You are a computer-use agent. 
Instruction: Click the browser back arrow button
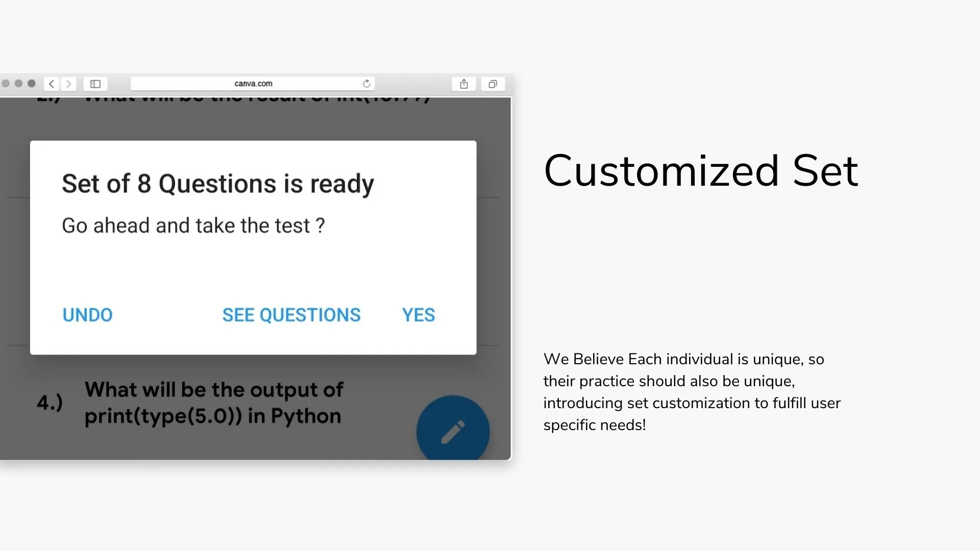tap(52, 84)
